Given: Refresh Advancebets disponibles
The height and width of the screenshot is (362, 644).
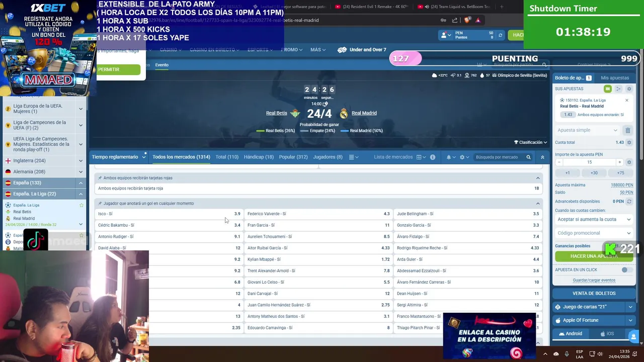Looking at the screenshot, I should 629,202.
